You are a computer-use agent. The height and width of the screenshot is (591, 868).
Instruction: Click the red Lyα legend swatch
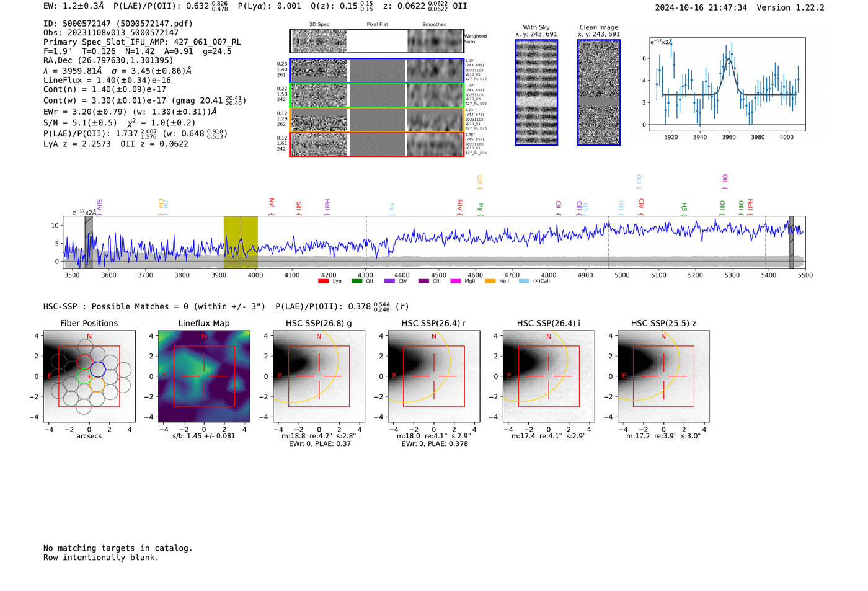point(323,281)
